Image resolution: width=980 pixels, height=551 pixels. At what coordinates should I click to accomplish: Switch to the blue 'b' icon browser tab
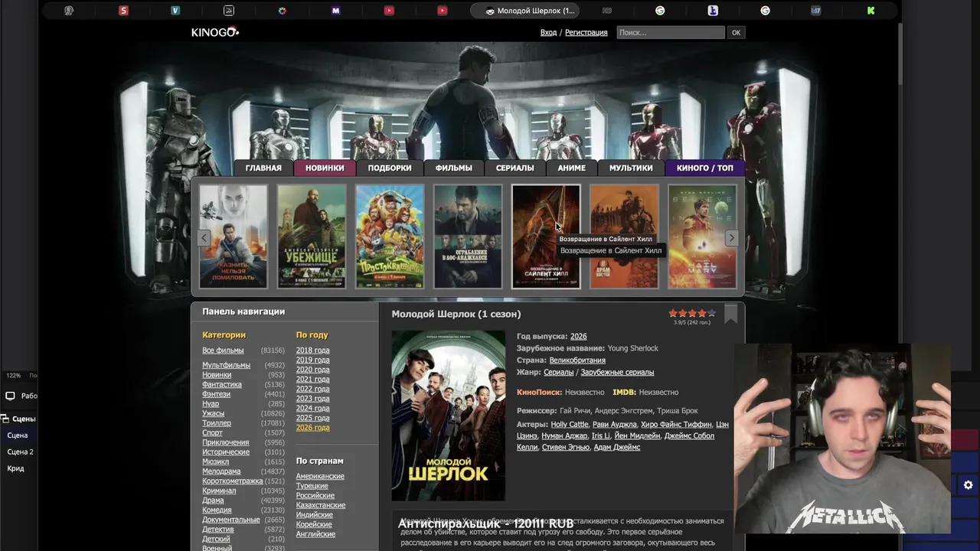click(713, 11)
